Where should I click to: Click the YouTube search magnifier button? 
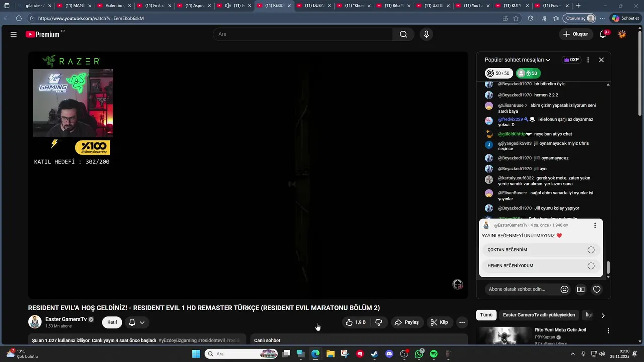tap(404, 34)
